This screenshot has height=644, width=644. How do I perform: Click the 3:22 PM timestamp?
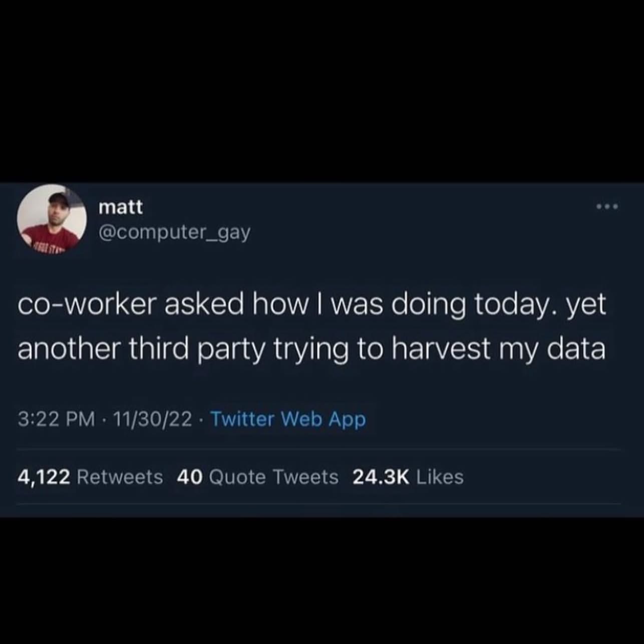[56, 420]
